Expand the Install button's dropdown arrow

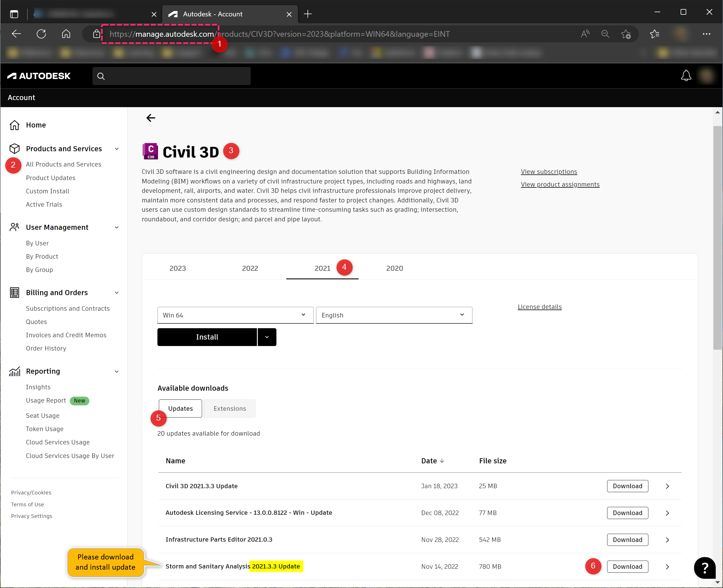click(267, 337)
